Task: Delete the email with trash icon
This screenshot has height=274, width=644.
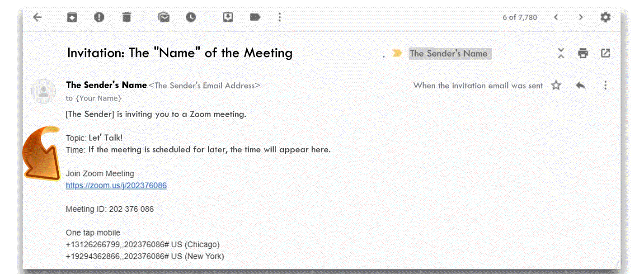Action: 127,17
